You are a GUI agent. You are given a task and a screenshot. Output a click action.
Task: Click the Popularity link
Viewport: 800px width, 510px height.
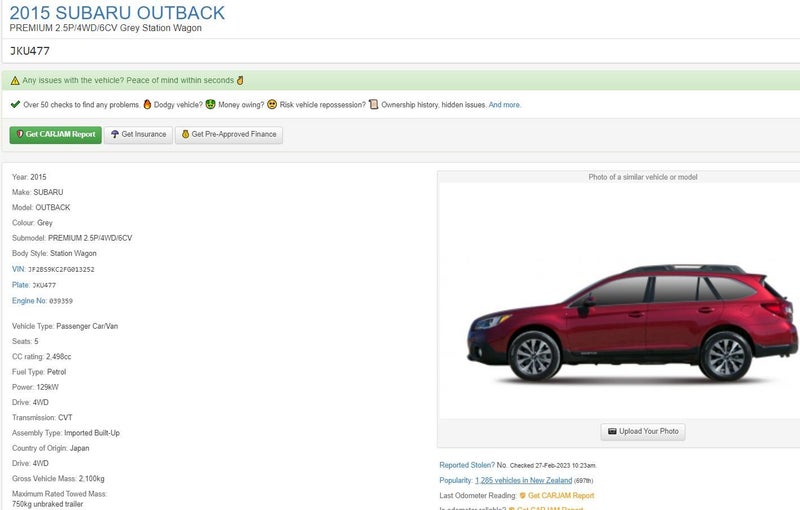coord(456,480)
